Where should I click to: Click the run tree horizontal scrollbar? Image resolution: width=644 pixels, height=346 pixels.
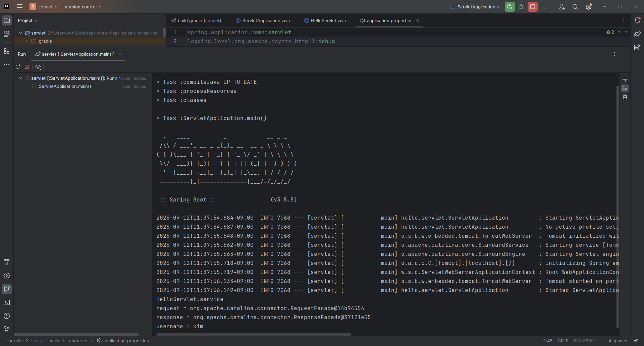point(76,334)
